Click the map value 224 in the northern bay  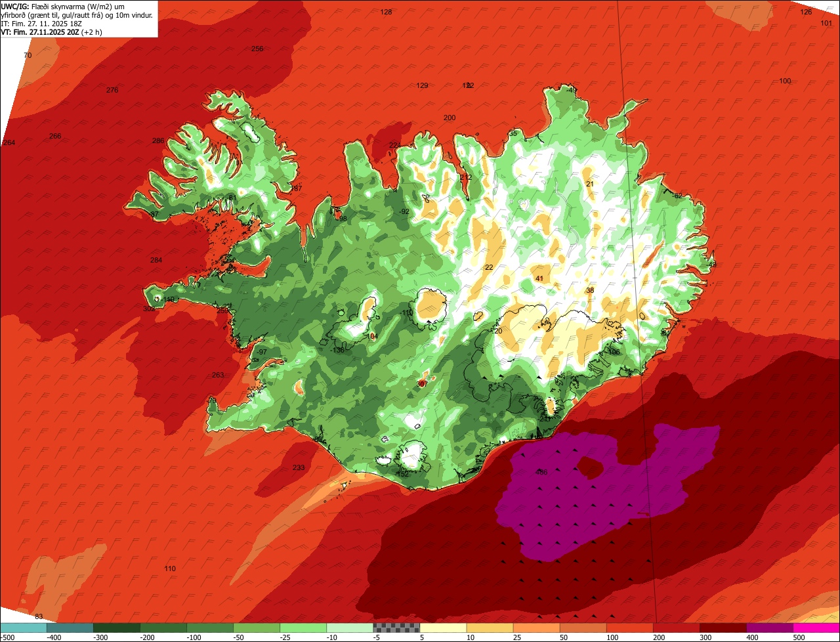tap(394, 145)
